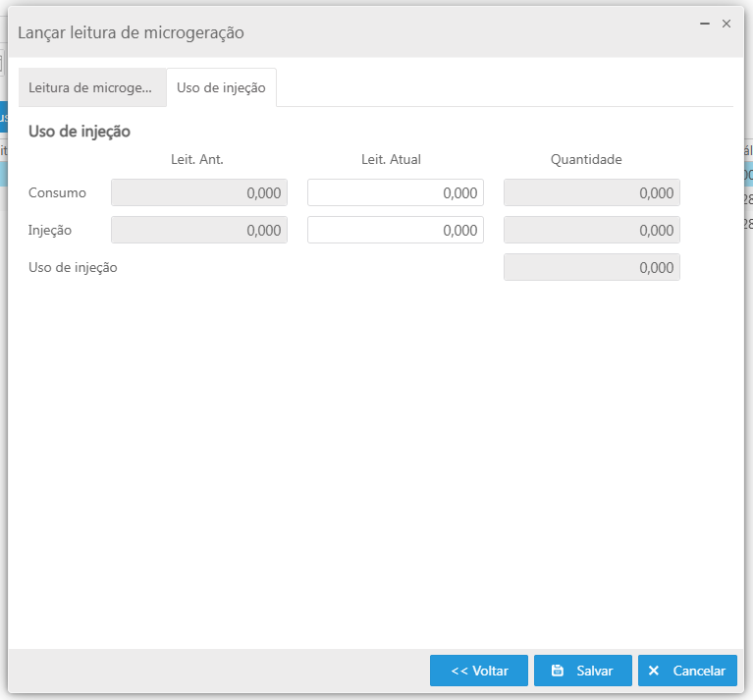The image size is (753, 700).
Task: Click the Uso de injeção quantity field
Action: pos(591,267)
